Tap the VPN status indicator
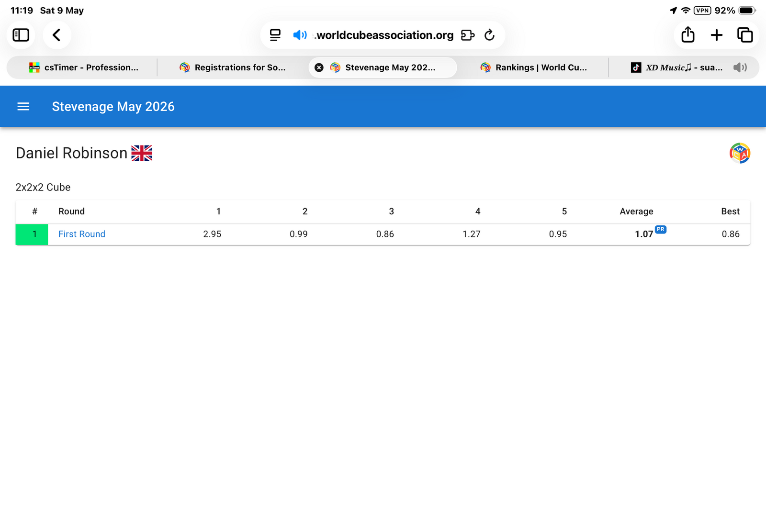 click(x=702, y=11)
